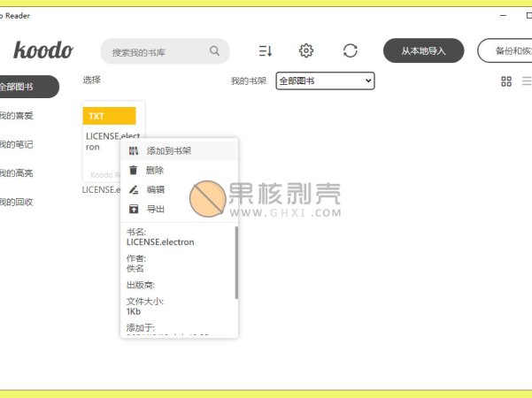This screenshot has height=398, width=532.
Task: Switch to grid card view icon
Action: pyautogui.click(x=506, y=81)
